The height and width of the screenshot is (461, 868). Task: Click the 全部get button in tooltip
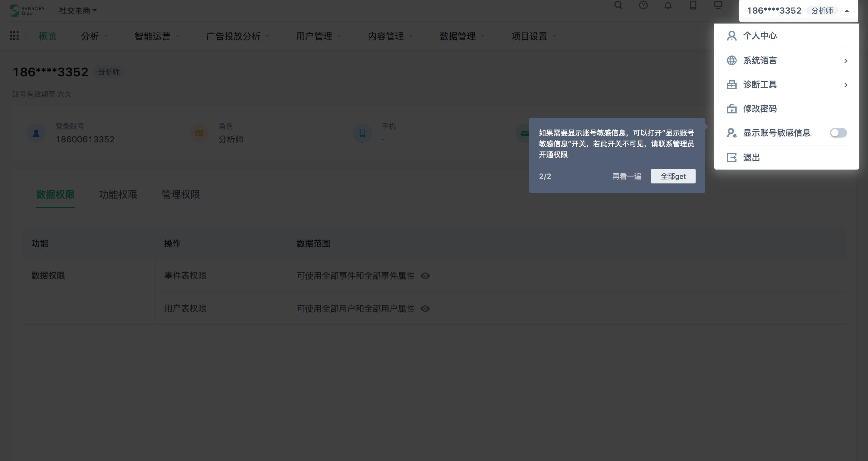tap(673, 176)
